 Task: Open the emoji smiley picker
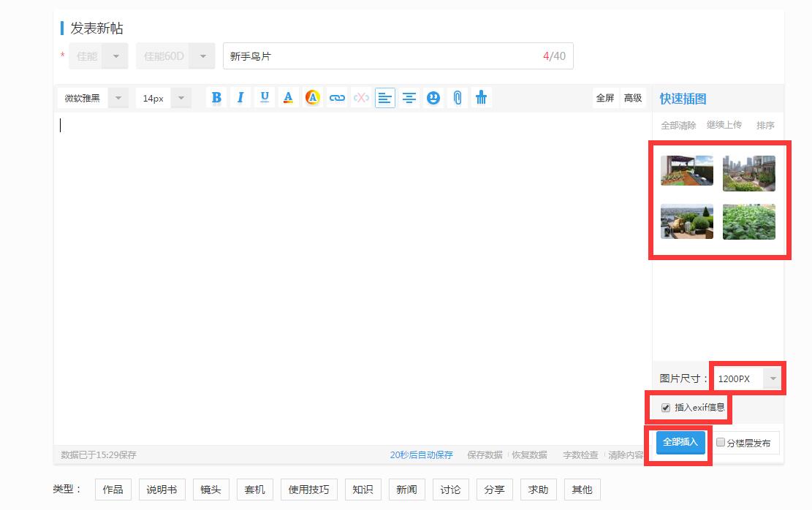pos(433,97)
